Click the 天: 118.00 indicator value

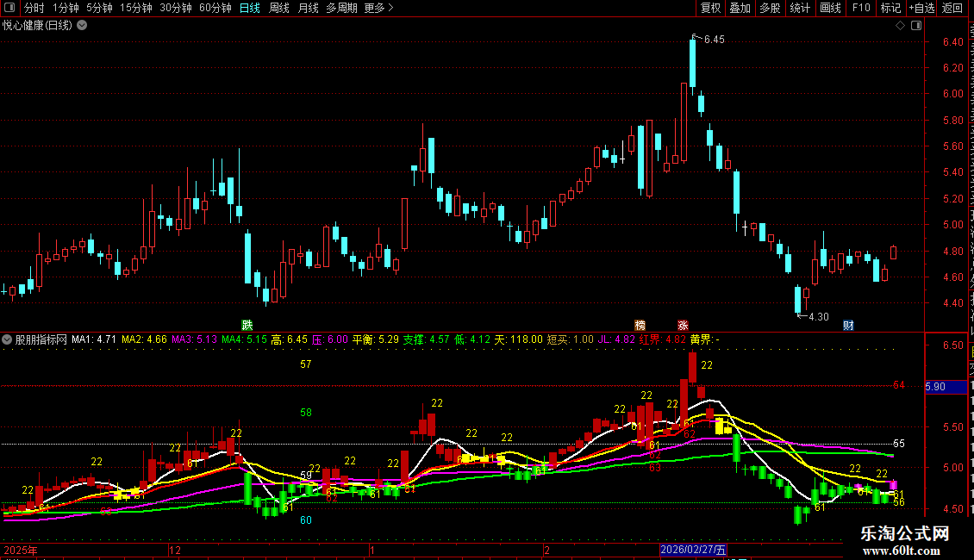pos(519,339)
